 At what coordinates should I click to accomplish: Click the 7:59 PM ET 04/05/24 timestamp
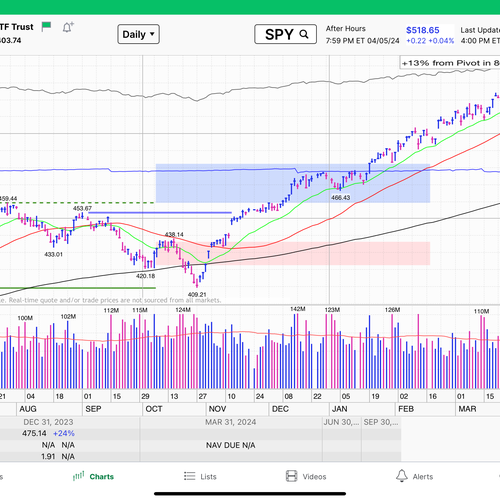click(362, 41)
